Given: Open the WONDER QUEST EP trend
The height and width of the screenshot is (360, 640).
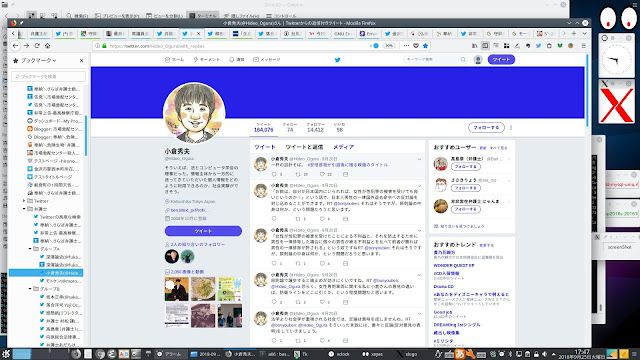Looking at the screenshot, I should (453, 265).
